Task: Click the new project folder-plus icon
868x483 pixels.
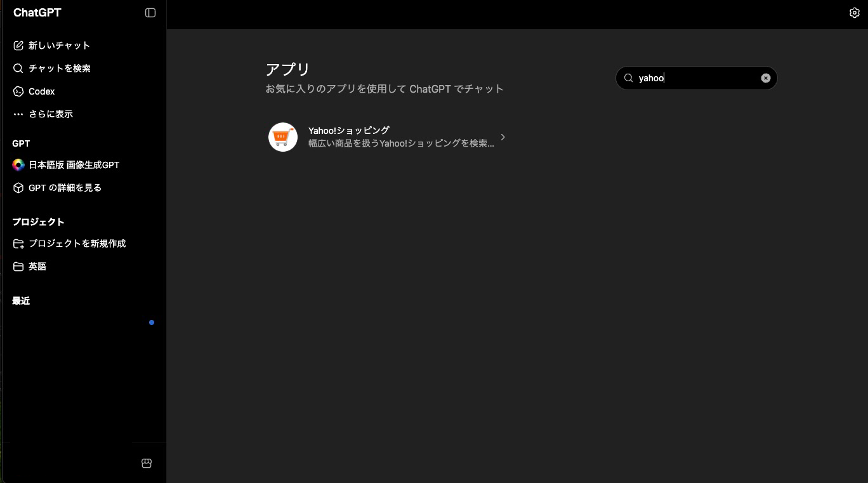Action: pos(18,244)
